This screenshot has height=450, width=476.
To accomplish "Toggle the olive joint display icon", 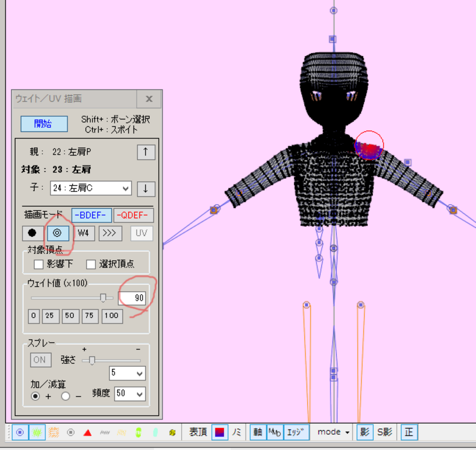I will [172, 433].
